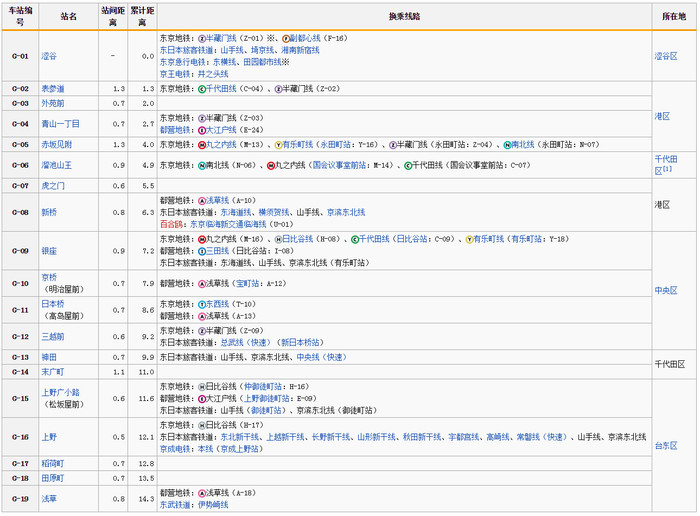Open the 新桥 station link
Screen dimensions: 700x516
coord(49,212)
